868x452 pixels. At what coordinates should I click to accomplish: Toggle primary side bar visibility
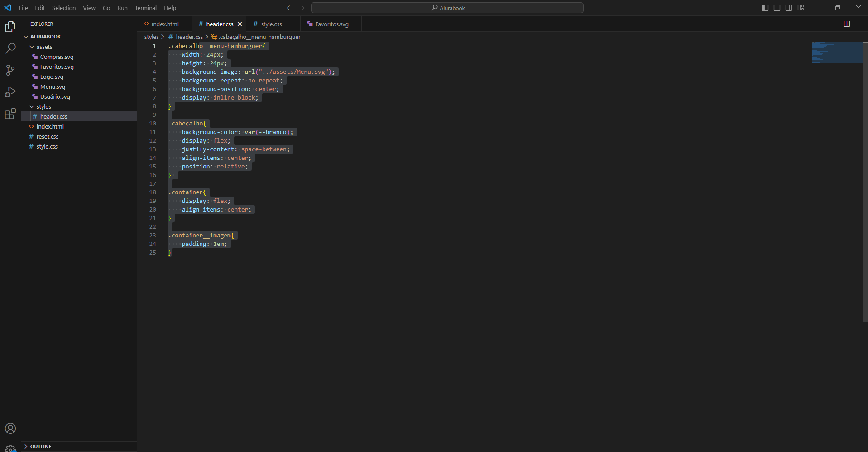tap(765, 8)
